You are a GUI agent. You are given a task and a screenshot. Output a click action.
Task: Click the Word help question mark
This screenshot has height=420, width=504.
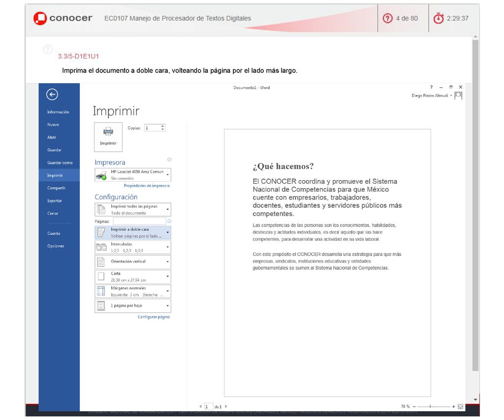click(431, 87)
